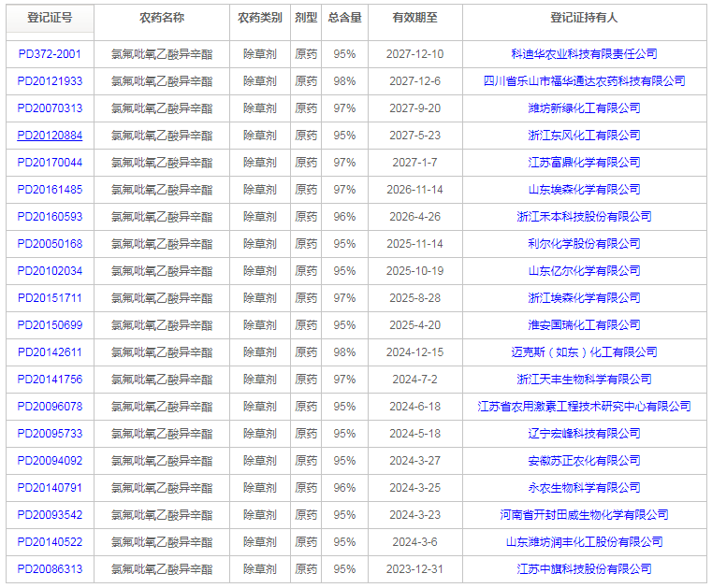Open holder 山东潍坊润丰化工股份有限公司
Viewport: 712px width, 588px height.
click(584, 542)
